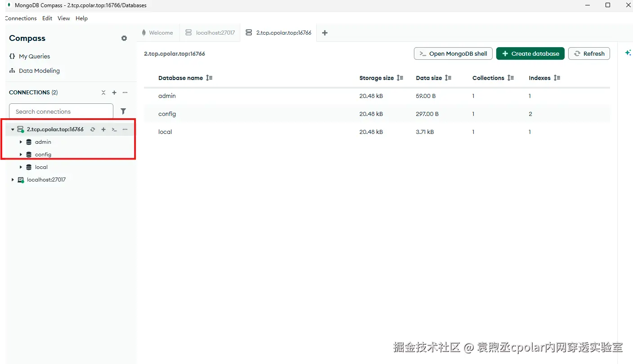Open shell icon on the cpolar connection row
633x364 pixels.
(114, 129)
